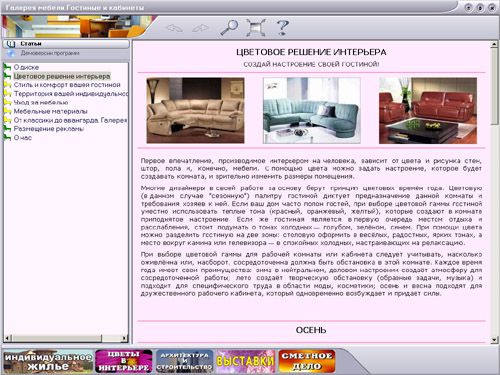This screenshot has height=375, width=500.
Task: Click the Архитектура и строительство banner
Action: 184,362
